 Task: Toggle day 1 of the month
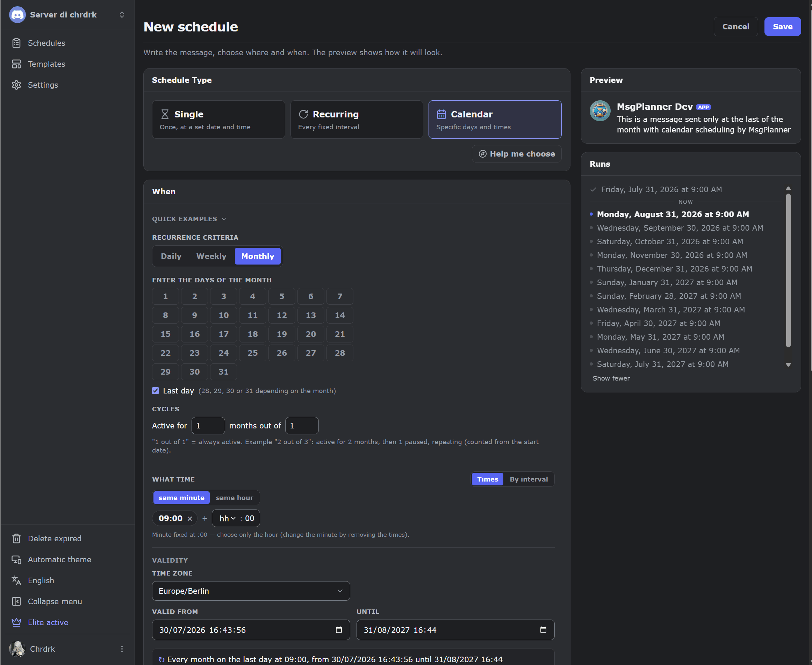(x=166, y=296)
